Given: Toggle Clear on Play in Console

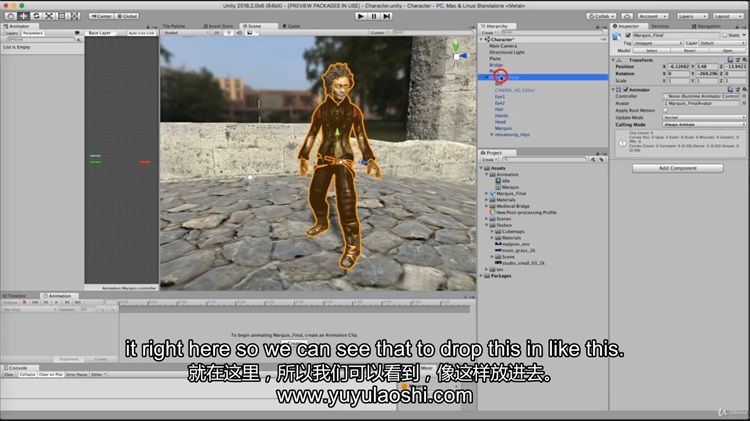Looking at the screenshot, I should click(x=51, y=375).
